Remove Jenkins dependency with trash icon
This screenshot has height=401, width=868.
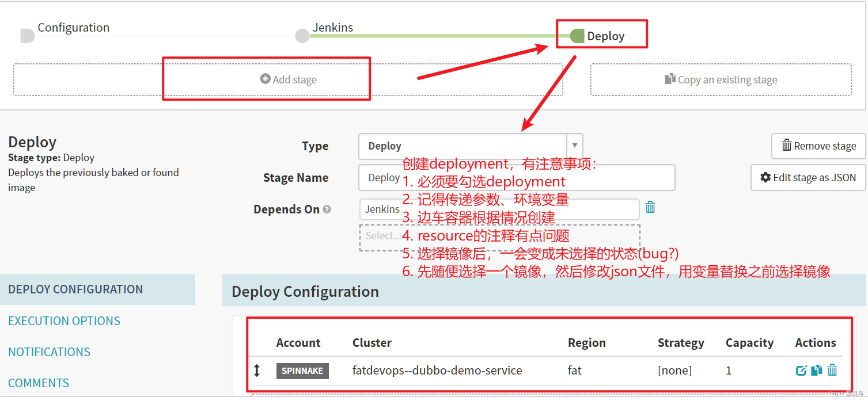(x=650, y=207)
